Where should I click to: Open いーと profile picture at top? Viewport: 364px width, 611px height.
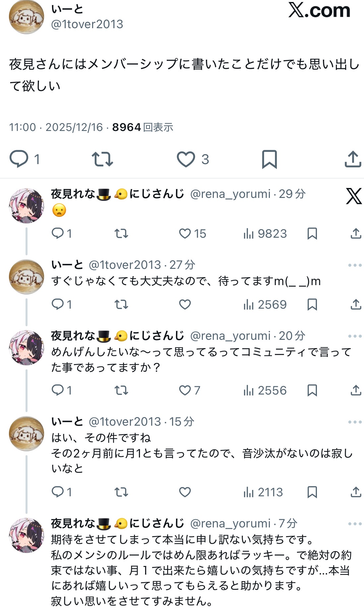[26, 17]
